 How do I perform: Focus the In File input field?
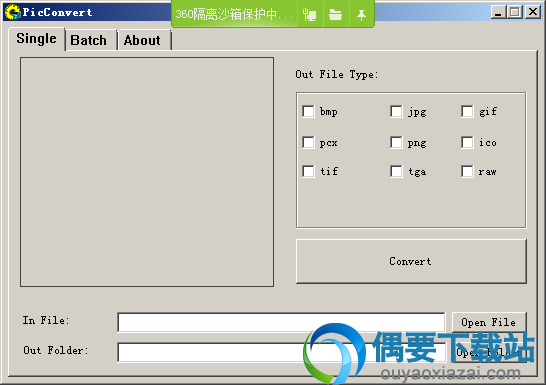281,322
